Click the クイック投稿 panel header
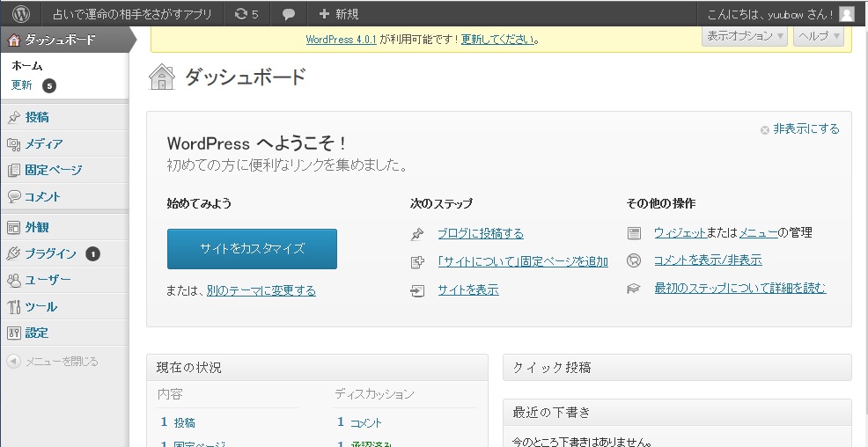The height and width of the screenshot is (447, 868). 677,367
